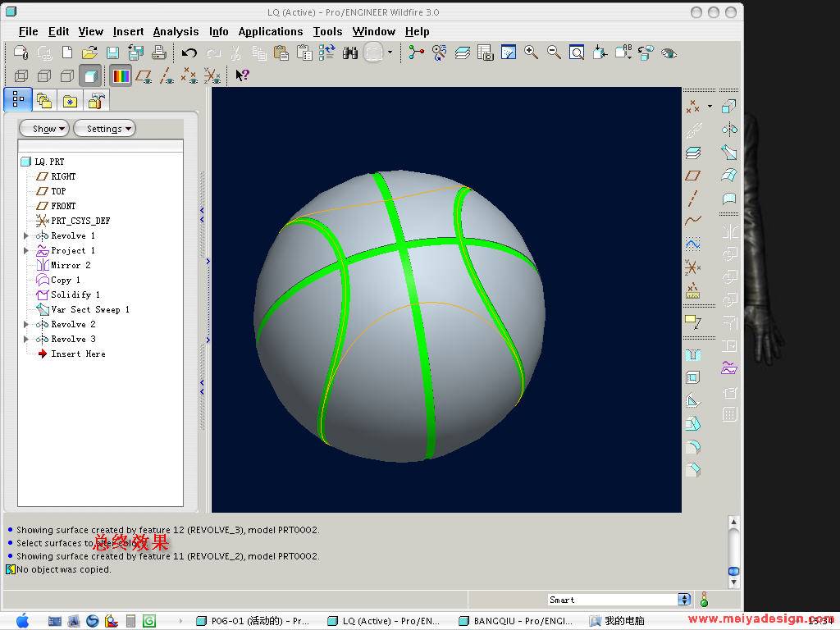Click the Save diskette icon
This screenshot has height=630, width=840.
(113, 52)
